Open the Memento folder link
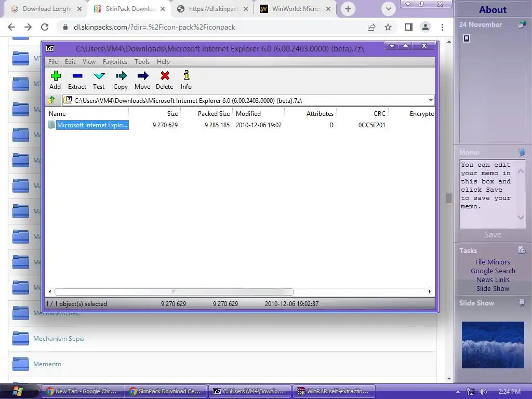The width and height of the screenshot is (532, 399). pos(47,364)
